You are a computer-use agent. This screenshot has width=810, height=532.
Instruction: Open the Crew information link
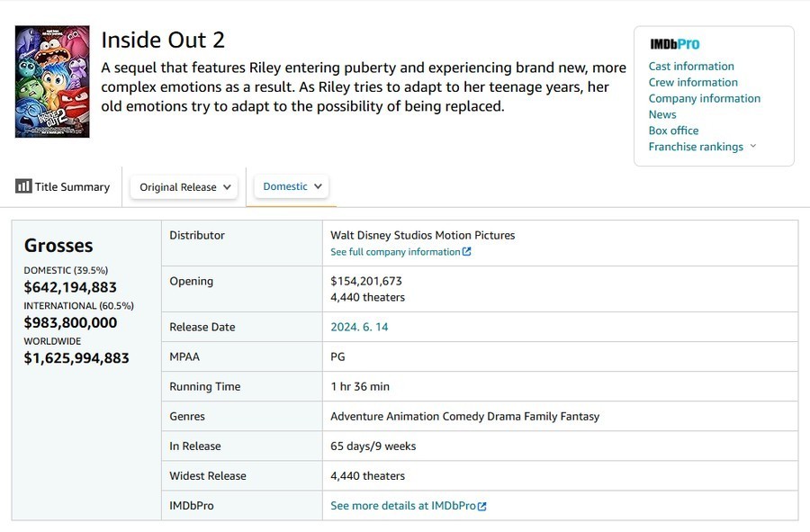pyautogui.click(x=693, y=82)
